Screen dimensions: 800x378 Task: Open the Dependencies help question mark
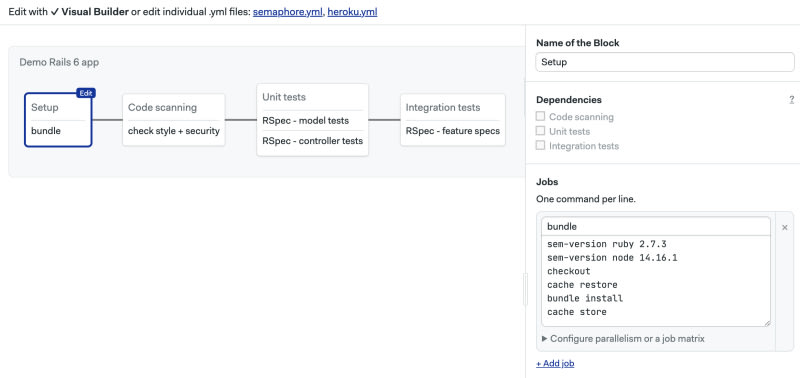791,100
